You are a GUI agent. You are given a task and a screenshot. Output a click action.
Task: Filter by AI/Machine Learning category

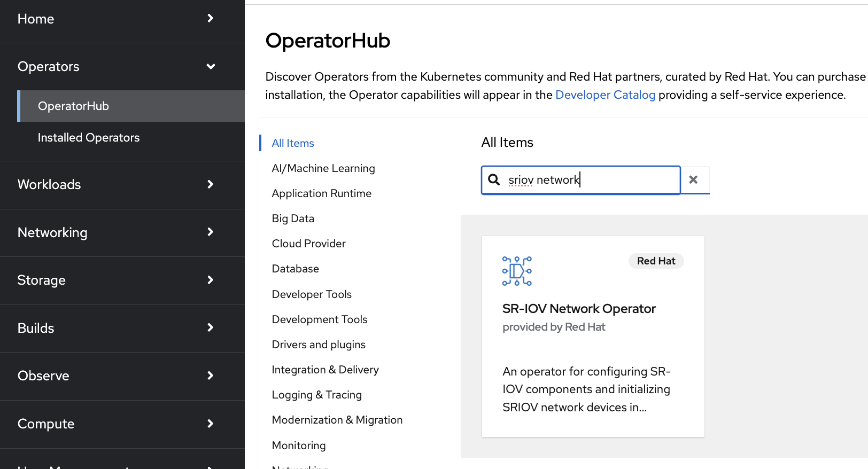pos(323,168)
